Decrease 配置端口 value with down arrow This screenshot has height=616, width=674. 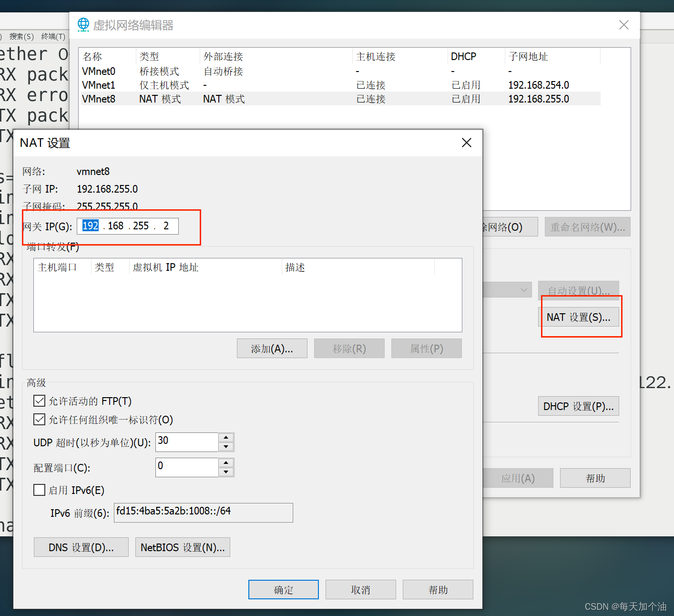point(226,472)
